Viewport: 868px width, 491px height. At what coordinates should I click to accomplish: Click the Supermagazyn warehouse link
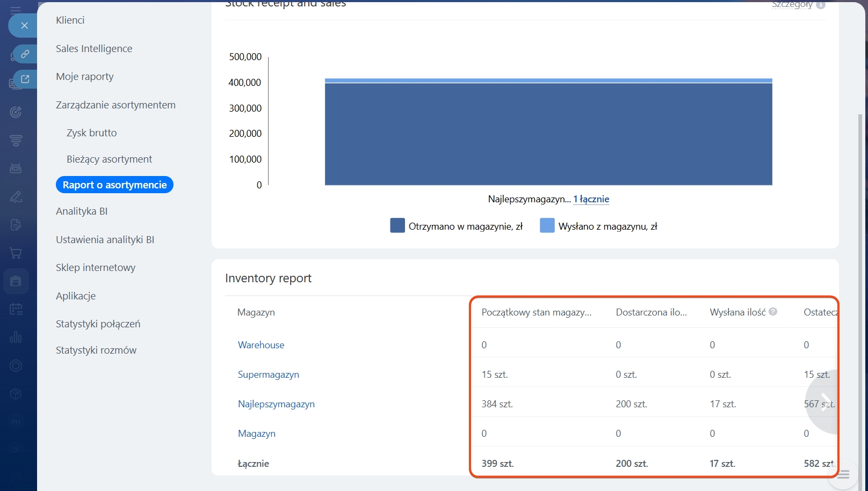click(x=268, y=375)
